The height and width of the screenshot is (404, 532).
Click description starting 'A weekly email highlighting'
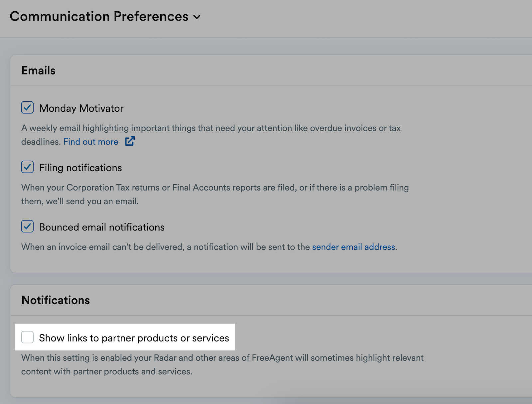(211, 135)
